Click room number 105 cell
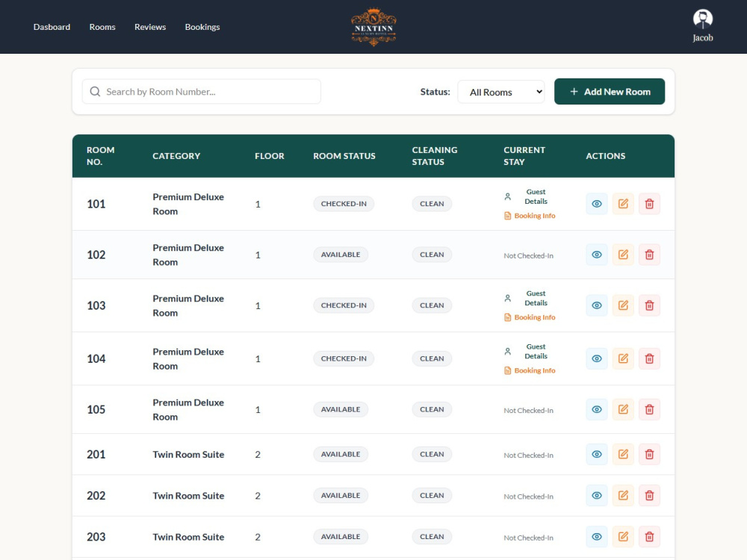The height and width of the screenshot is (560, 747). pyautogui.click(x=96, y=409)
